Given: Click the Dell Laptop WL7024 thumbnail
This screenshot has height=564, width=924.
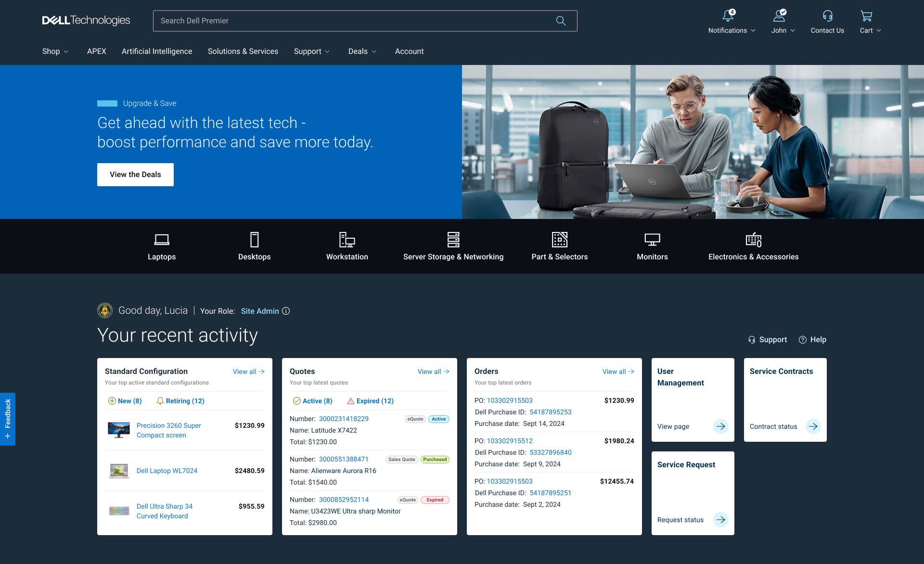Looking at the screenshot, I should pyautogui.click(x=119, y=471).
